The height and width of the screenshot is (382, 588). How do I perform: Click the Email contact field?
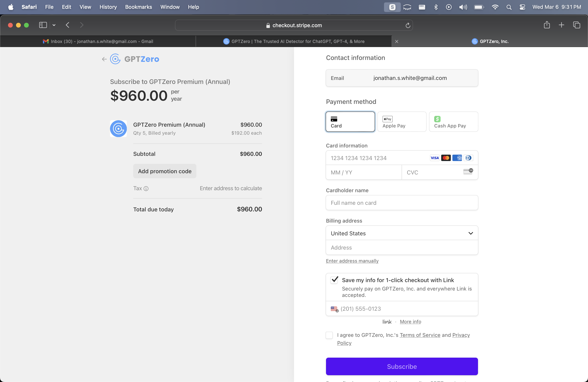[x=402, y=78]
